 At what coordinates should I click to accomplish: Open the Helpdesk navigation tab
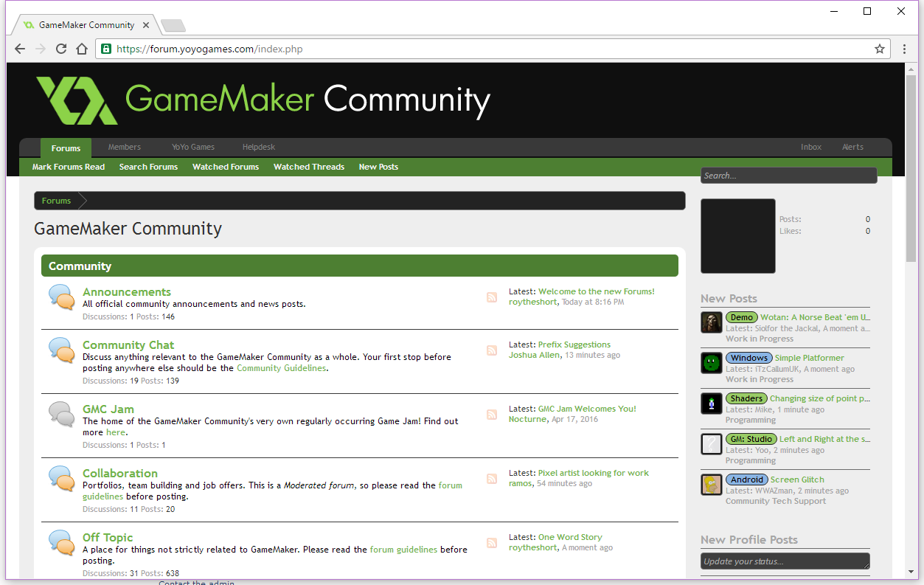(x=259, y=147)
